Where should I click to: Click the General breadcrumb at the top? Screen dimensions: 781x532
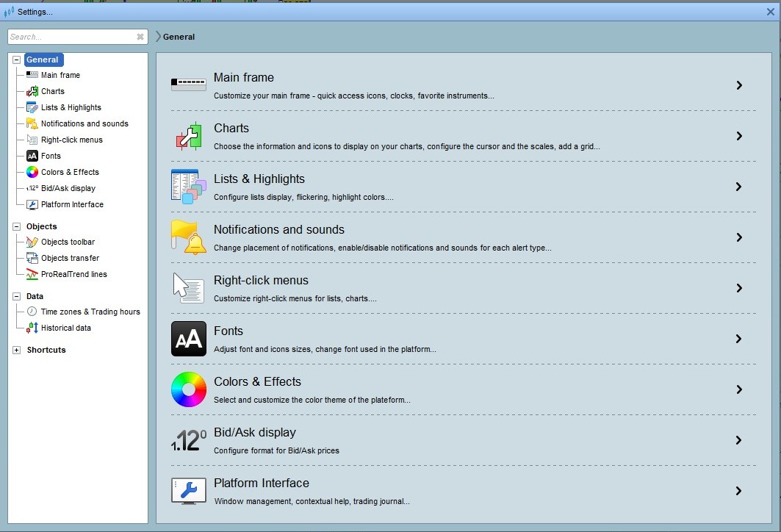pyautogui.click(x=179, y=37)
